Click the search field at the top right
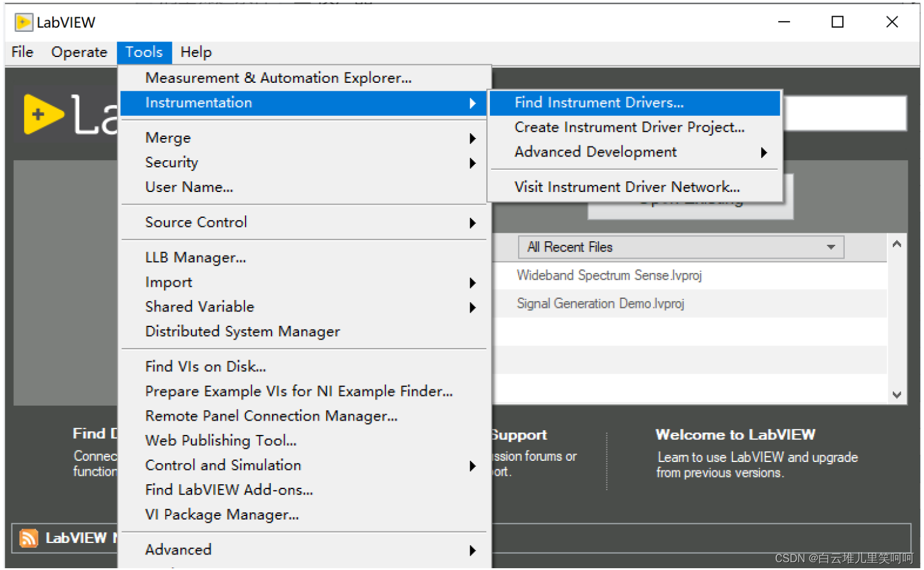This screenshot has width=924, height=570. [845, 113]
